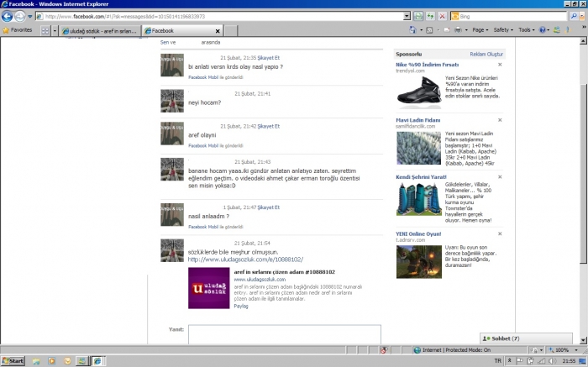Refresh the page with green arrows icon
This screenshot has width=588, height=367.
click(430, 16)
